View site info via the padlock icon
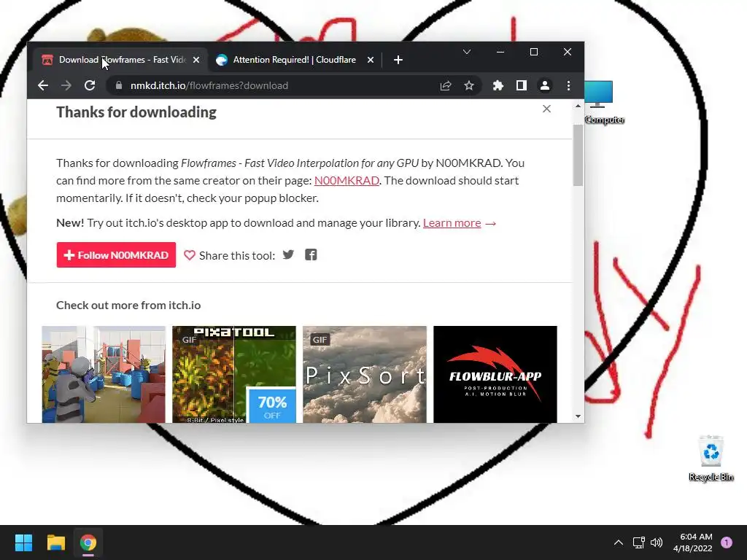 [x=119, y=85]
